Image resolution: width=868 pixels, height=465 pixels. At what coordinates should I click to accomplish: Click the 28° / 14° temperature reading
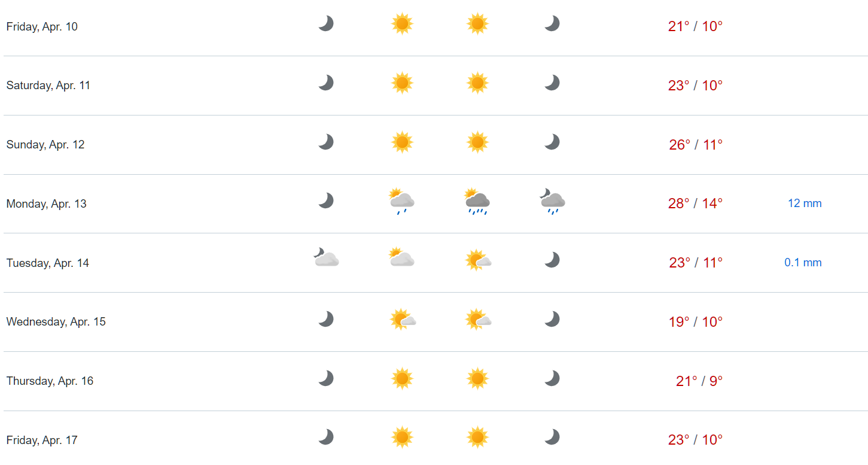[695, 203]
